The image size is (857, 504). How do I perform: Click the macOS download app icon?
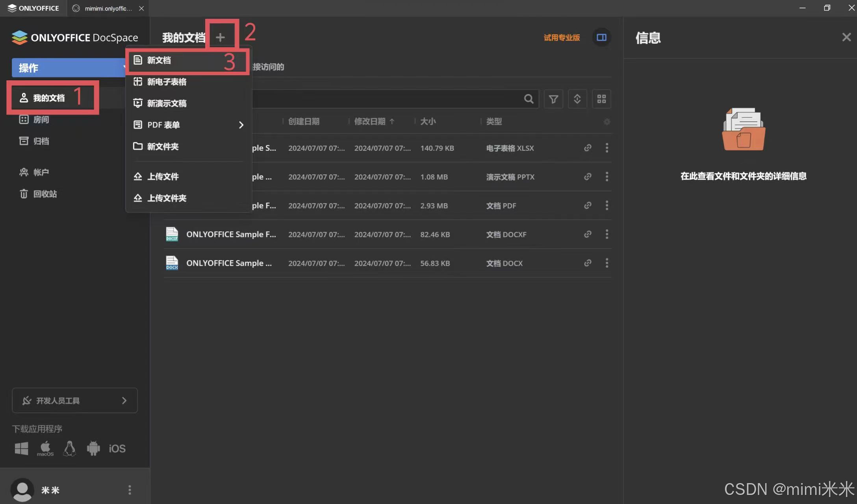45,448
